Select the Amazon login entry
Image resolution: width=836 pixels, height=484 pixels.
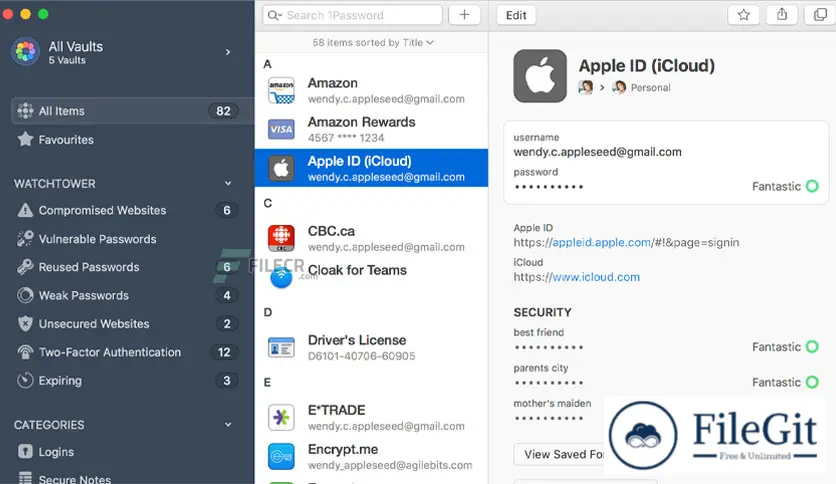tap(371, 90)
